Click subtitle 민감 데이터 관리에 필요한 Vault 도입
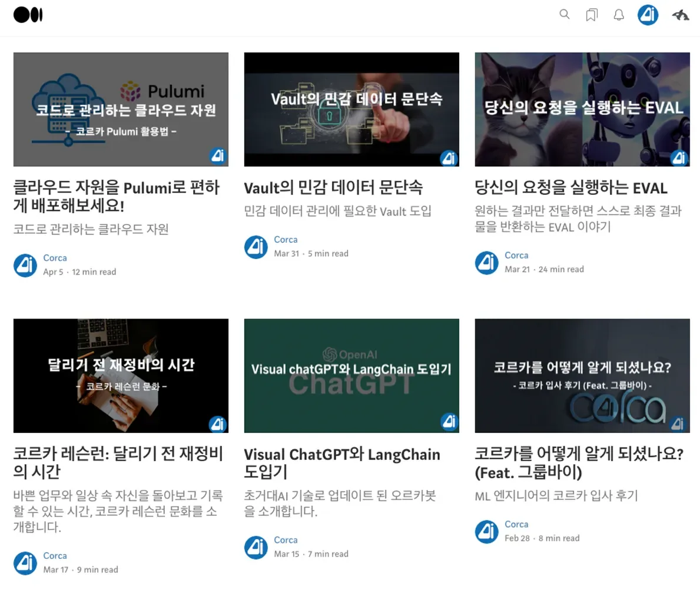Viewport: 700px width, 593px height. (x=338, y=211)
